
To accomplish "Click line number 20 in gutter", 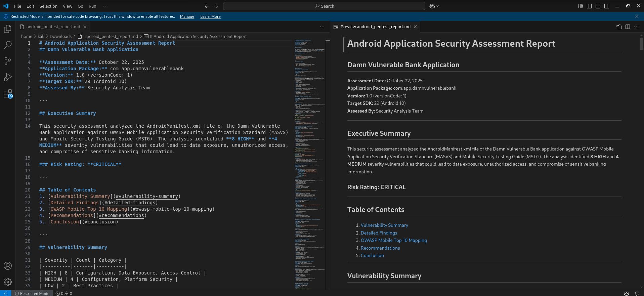I will tap(28, 190).
